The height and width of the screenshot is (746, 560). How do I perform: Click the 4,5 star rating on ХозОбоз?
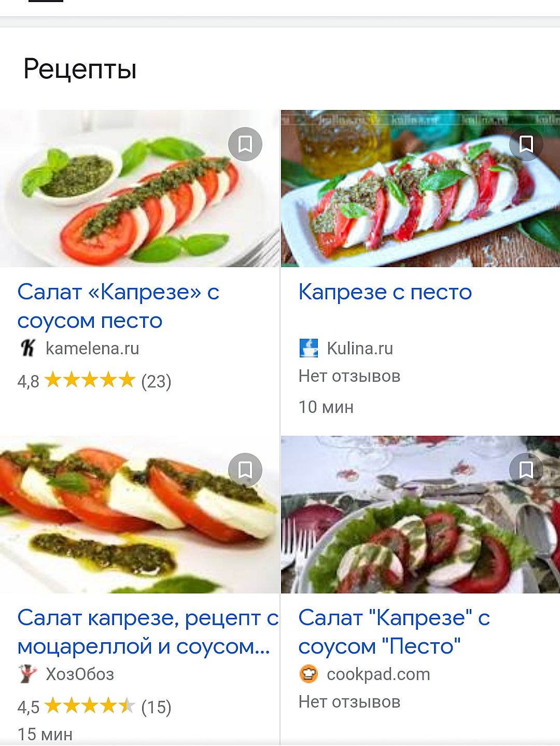[94, 707]
